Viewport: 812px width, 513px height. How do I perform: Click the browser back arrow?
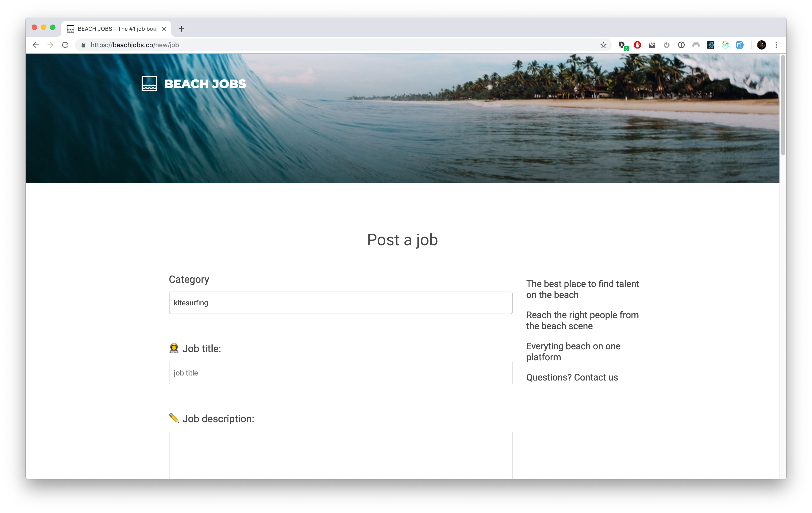36,45
